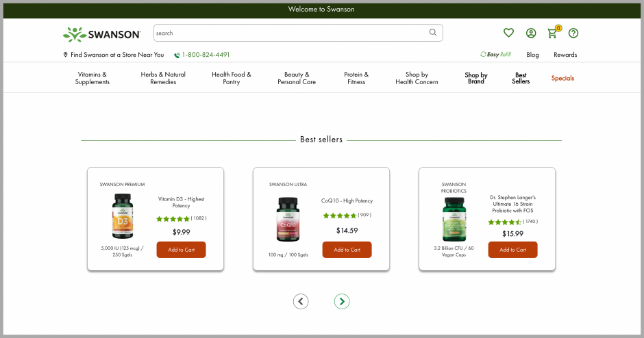Open Shop by Brand menu
The image size is (644, 338).
476,78
